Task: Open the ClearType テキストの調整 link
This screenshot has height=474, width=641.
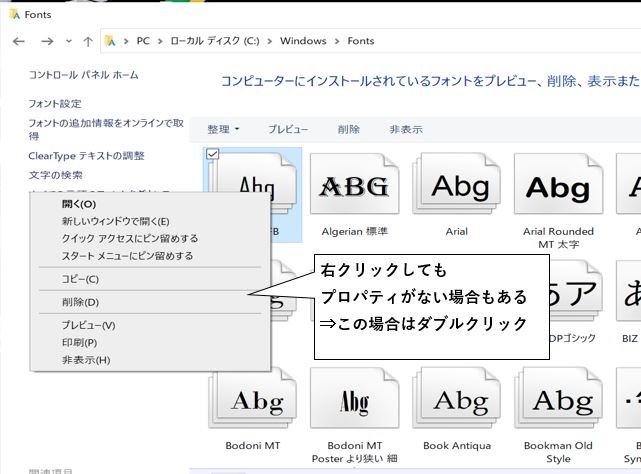Action: 86,156
